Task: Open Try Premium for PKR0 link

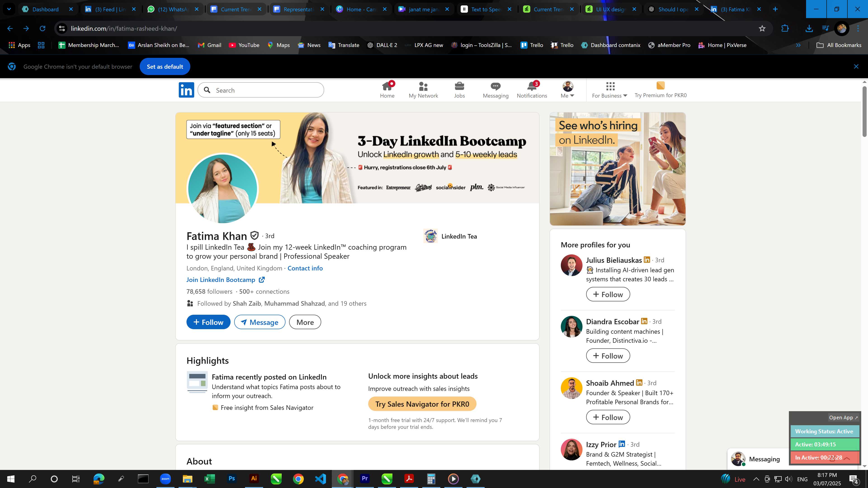Action: click(x=660, y=90)
